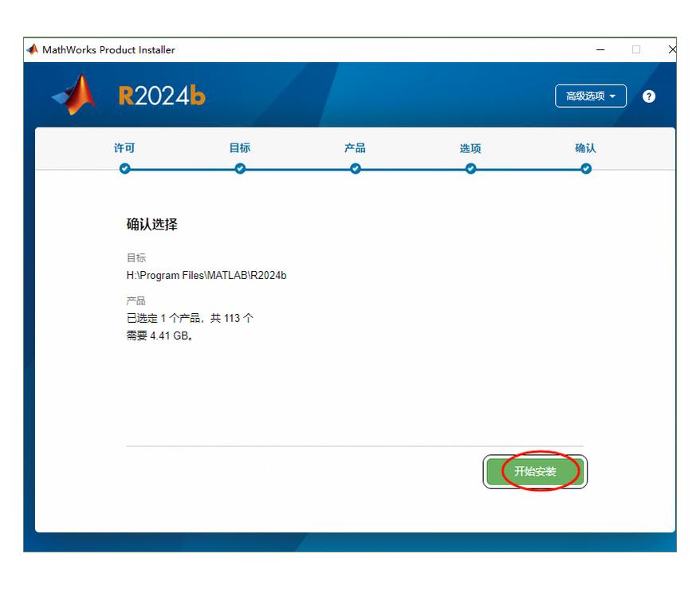The width and height of the screenshot is (700, 589).
Task: Click the 目标 step checkmark circle
Action: (x=240, y=169)
